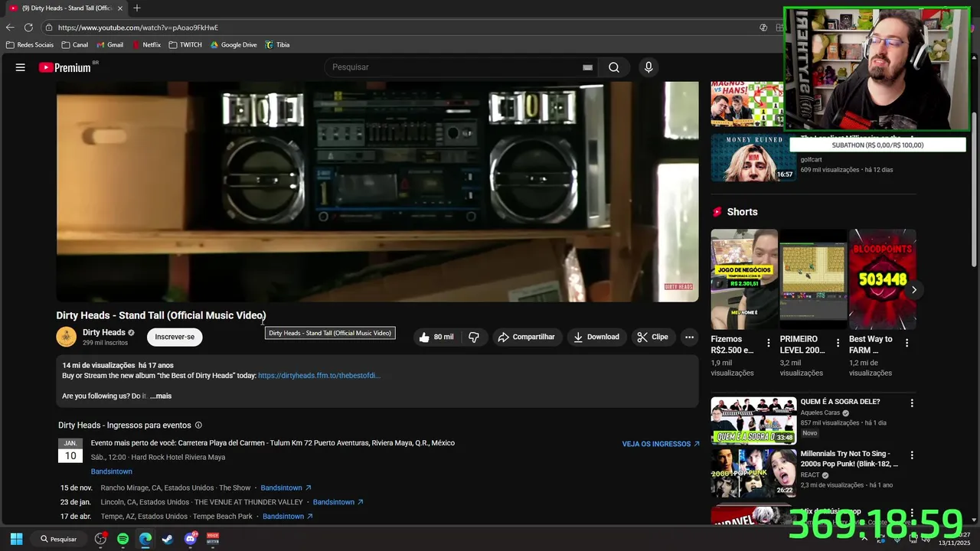The height and width of the screenshot is (551, 980).
Task: Open QUEM É A SOGRA DELE? video thumbnail
Action: pyautogui.click(x=753, y=420)
